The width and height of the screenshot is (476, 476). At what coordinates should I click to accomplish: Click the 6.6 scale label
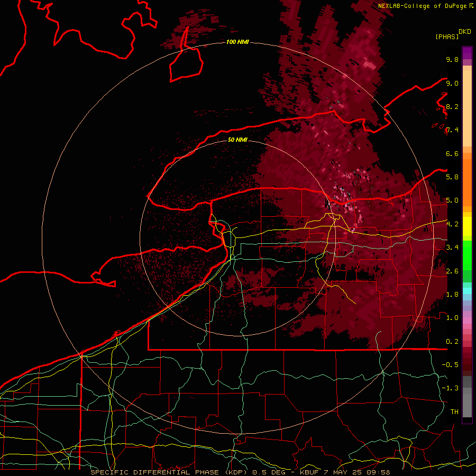(x=452, y=153)
